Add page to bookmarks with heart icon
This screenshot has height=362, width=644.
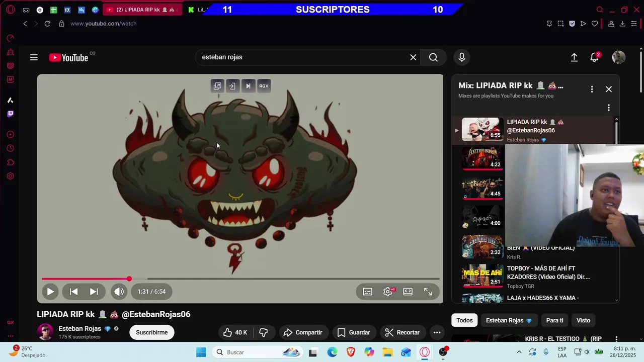tap(595, 24)
